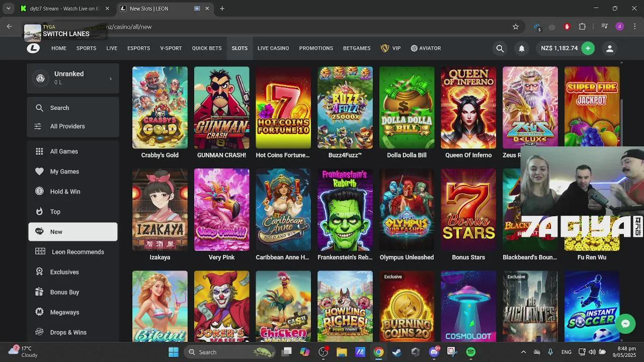Close the New Slots | LEON tab
The image size is (644, 362).
pyautogui.click(x=207, y=9)
